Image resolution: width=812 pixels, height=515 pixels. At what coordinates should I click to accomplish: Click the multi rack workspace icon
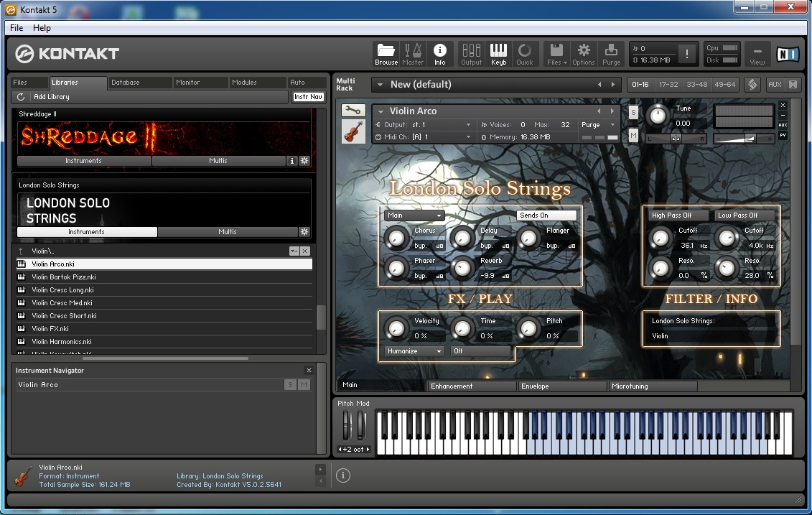(752, 85)
